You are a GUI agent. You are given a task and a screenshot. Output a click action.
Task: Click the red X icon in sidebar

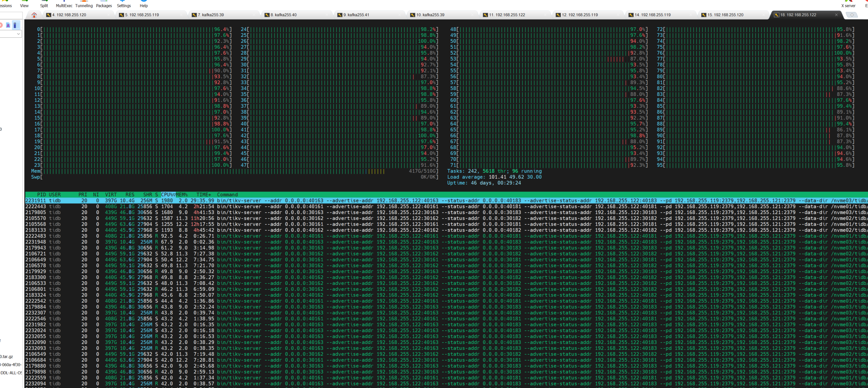[1, 25]
